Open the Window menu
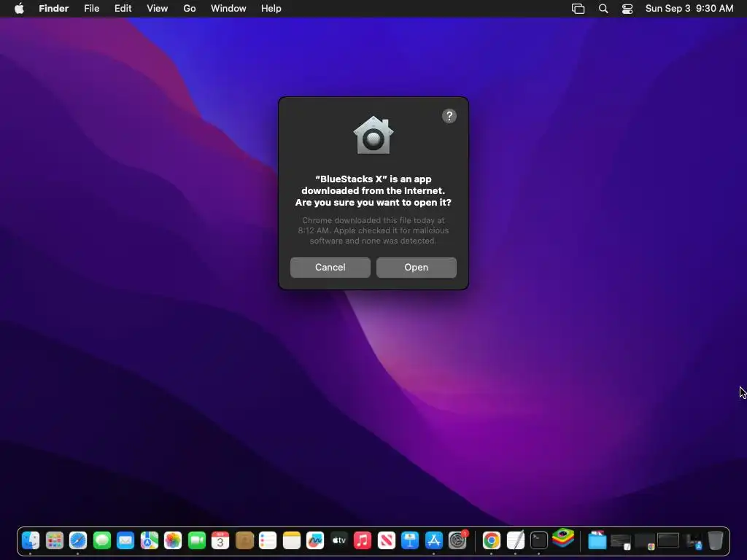Image resolution: width=747 pixels, height=560 pixels. pos(228,9)
